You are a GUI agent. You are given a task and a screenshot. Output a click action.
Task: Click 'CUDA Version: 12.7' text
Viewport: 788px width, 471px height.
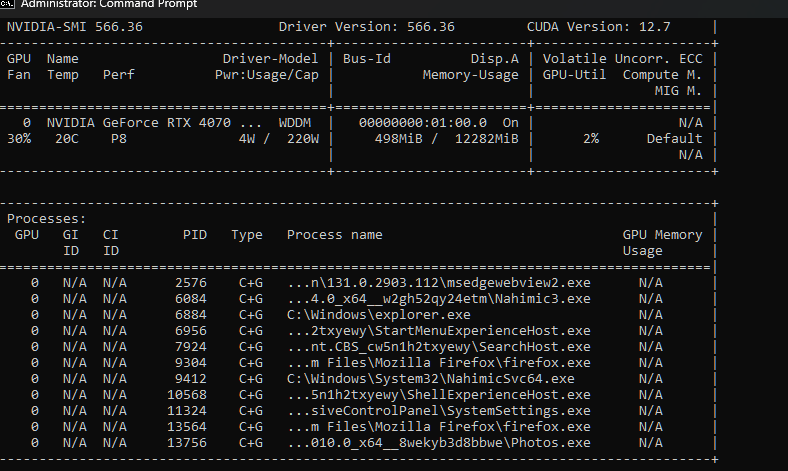coord(598,27)
